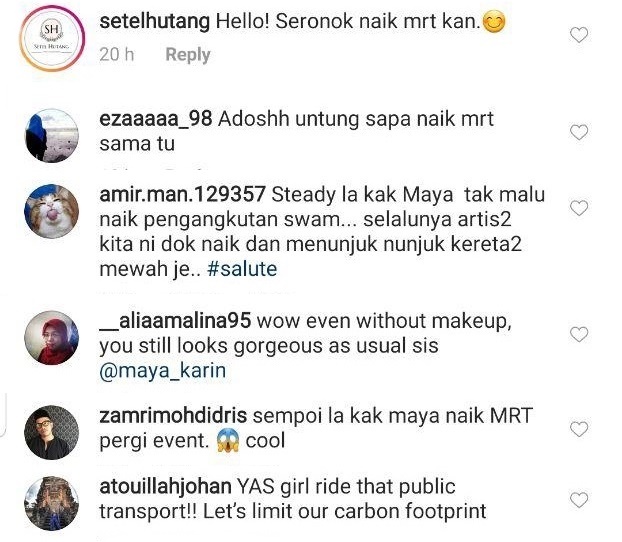
Task: View zamrimohdidris's profile picture
Action: tap(52, 432)
